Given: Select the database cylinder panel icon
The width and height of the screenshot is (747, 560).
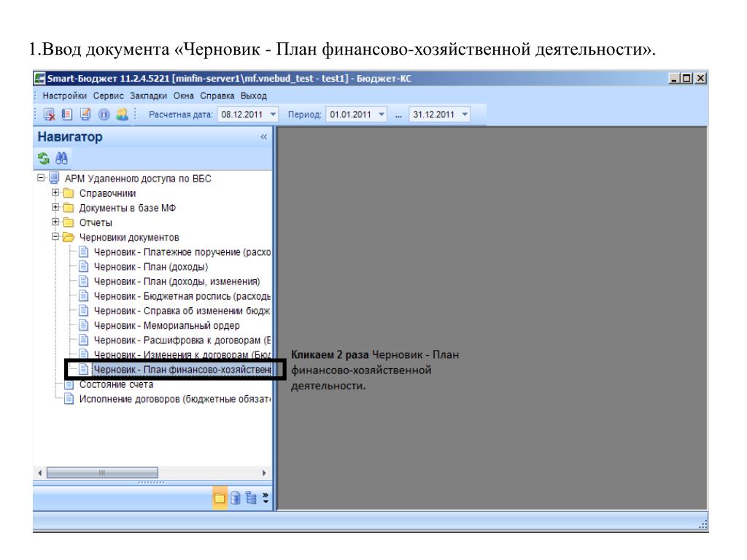Looking at the screenshot, I should point(235,498).
